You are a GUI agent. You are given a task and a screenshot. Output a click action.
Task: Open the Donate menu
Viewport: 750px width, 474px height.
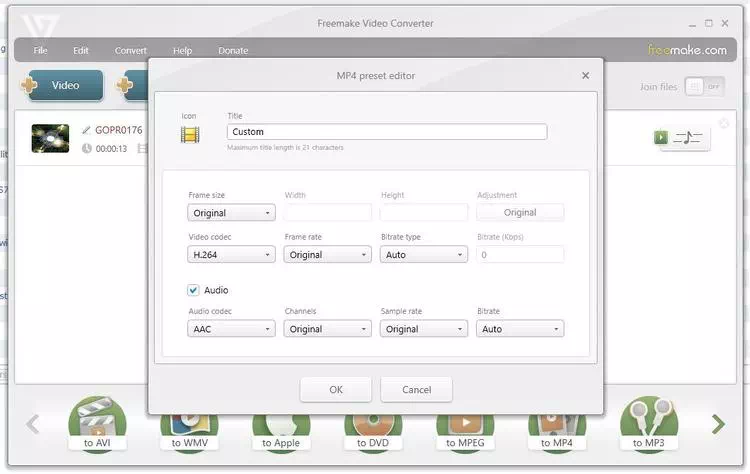pos(233,50)
